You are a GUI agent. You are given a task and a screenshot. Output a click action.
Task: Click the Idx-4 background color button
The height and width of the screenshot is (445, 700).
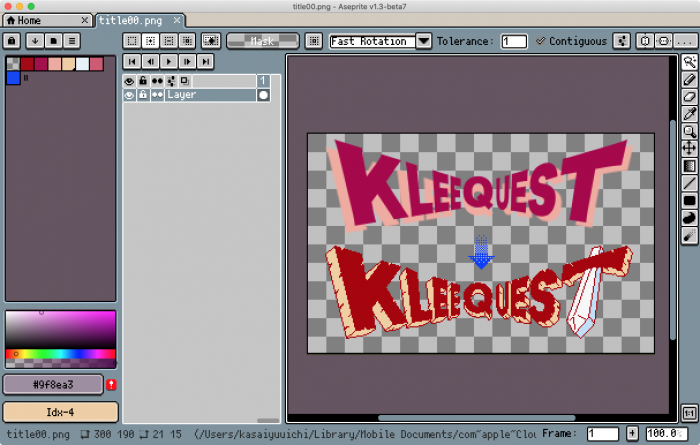coord(60,412)
